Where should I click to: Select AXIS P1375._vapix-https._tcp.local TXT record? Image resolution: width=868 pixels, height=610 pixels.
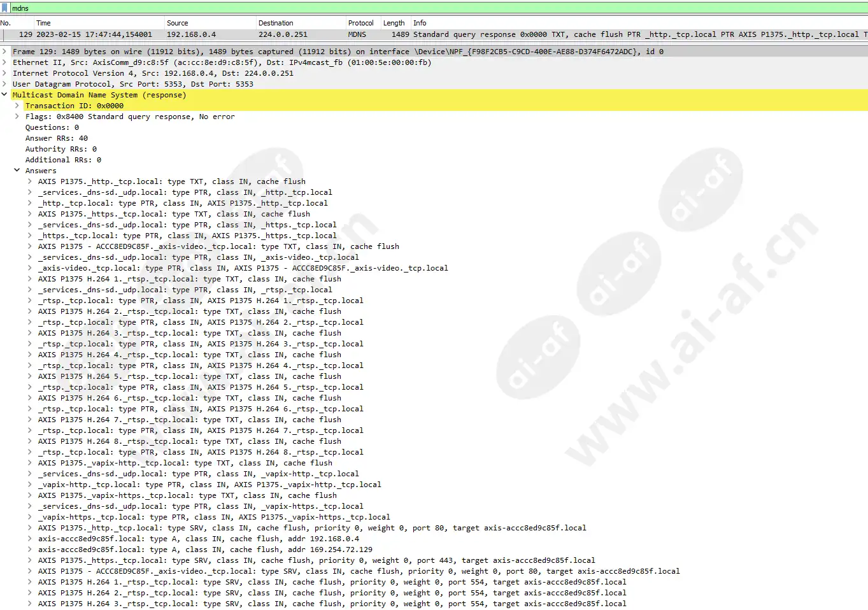click(x=187, y=495)
